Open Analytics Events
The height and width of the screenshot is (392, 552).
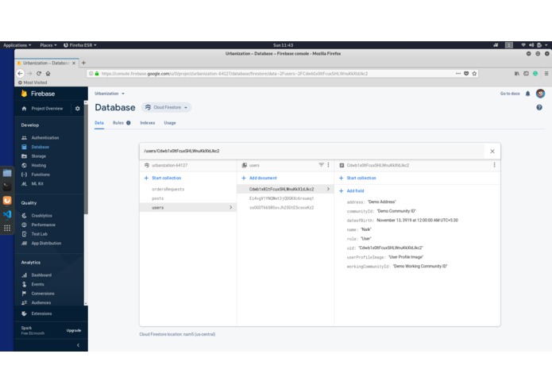37,284
